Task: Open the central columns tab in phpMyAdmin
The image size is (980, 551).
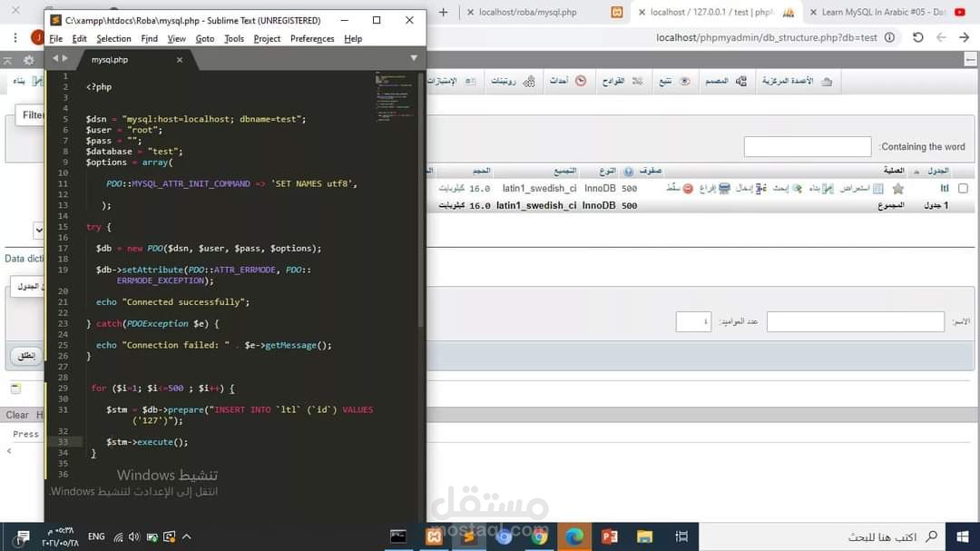Action: click(797, 82)
